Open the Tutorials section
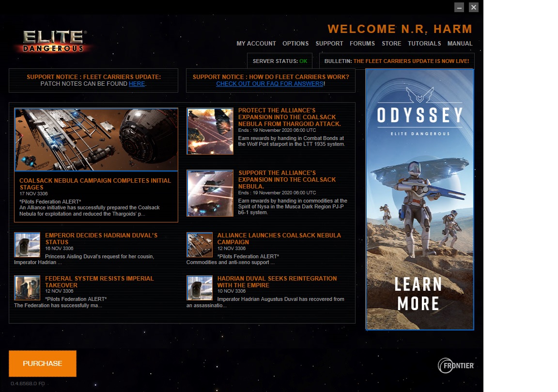558x392 pixels. click(x=424, y=44)
